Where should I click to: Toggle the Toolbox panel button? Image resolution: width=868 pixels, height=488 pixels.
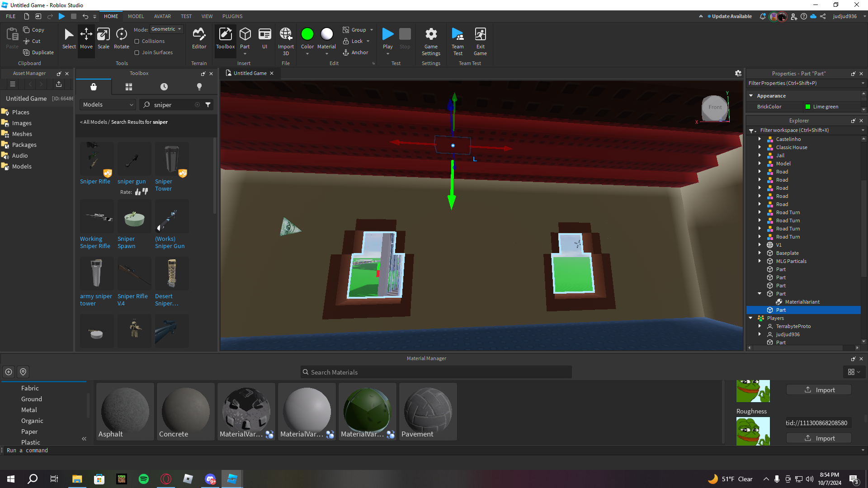click(x=225, y=38)
